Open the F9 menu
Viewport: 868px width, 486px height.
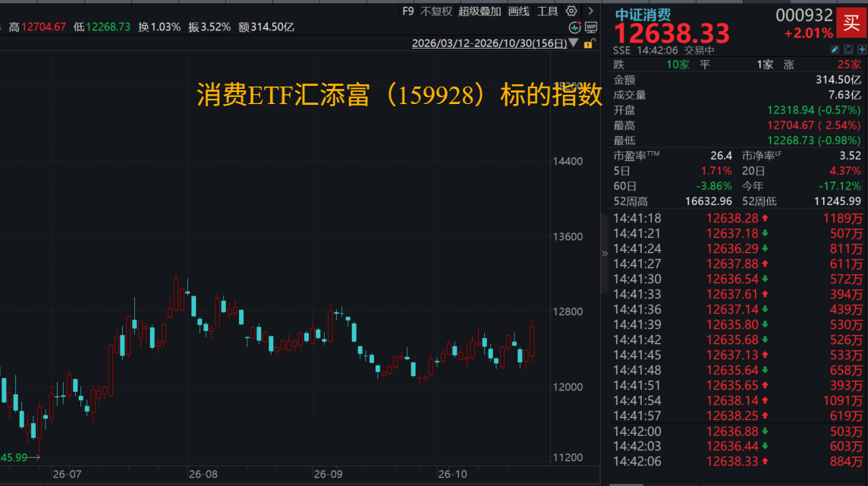(408, 11)
